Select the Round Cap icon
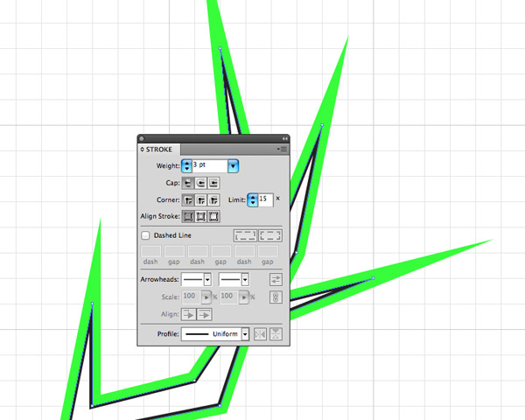Image resolution: width=525 pixels, height=420 pixels. (200, 183)
